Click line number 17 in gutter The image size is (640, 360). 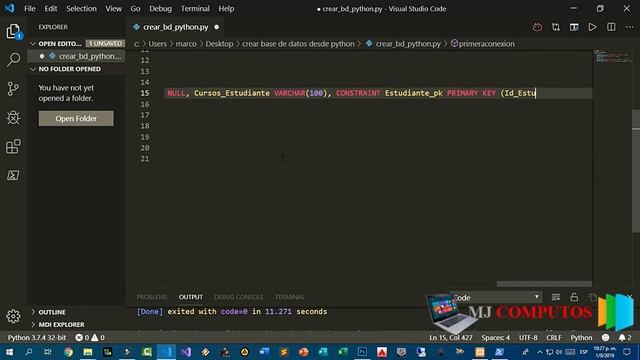click(x=145, y=115)
